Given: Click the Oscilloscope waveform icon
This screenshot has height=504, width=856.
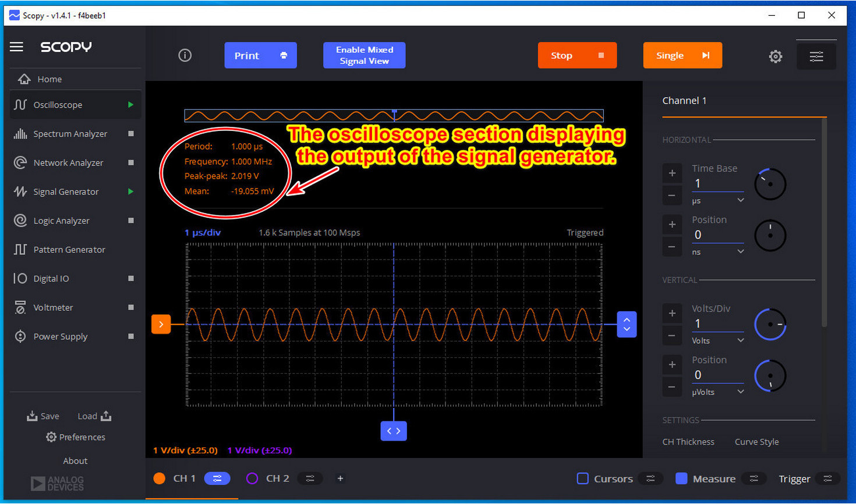Looking at the screenshot, I should click(x=20, y=105).
